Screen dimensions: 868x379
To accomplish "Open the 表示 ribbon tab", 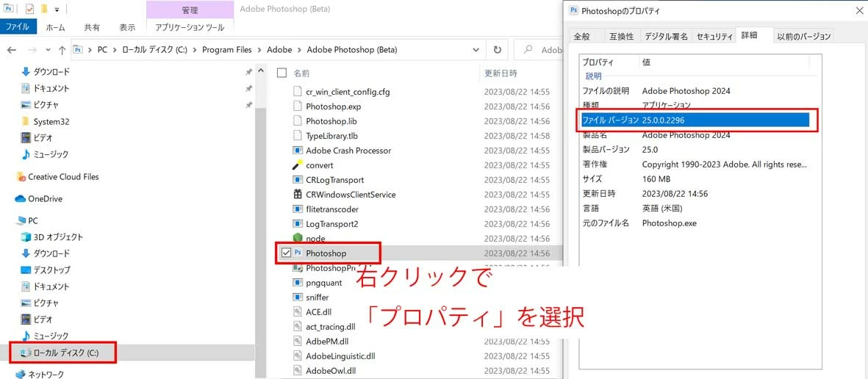I will tap(127, 26).
